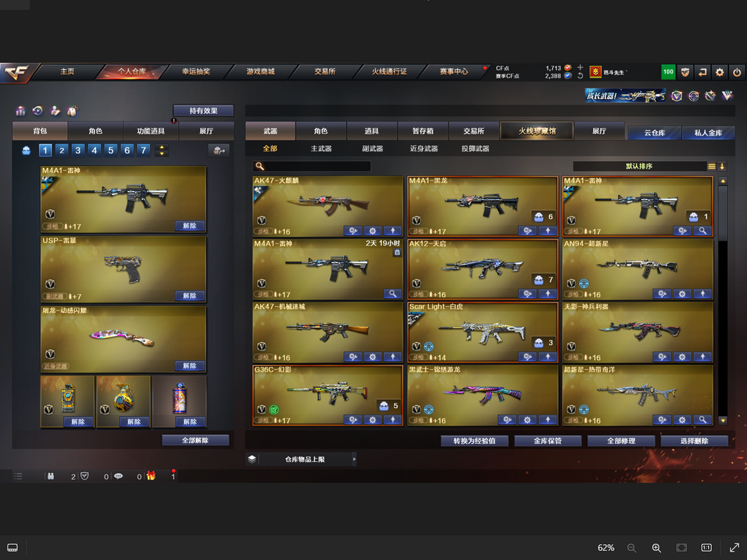Viewport: 747px width, 560px height.
Task: Click the gear icon on AN94-超新星 card
Action: click(x=682, y=294)
